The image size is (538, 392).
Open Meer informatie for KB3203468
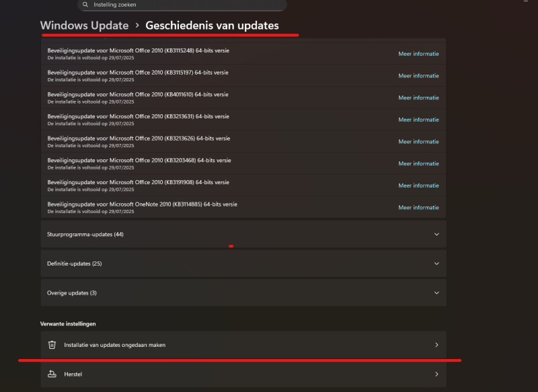coord(418,163)
